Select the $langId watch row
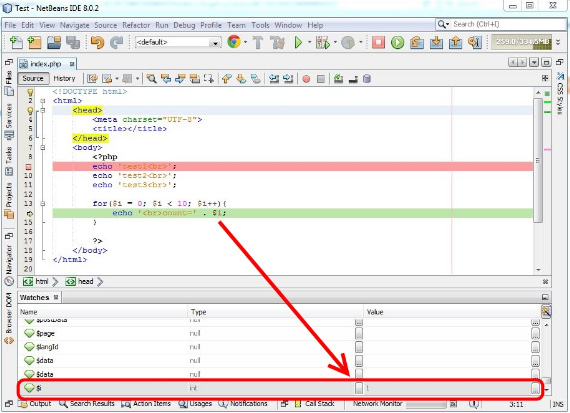The height and width of the screenshot is (413, 570). pyautogui.click(x=280, y=347)
